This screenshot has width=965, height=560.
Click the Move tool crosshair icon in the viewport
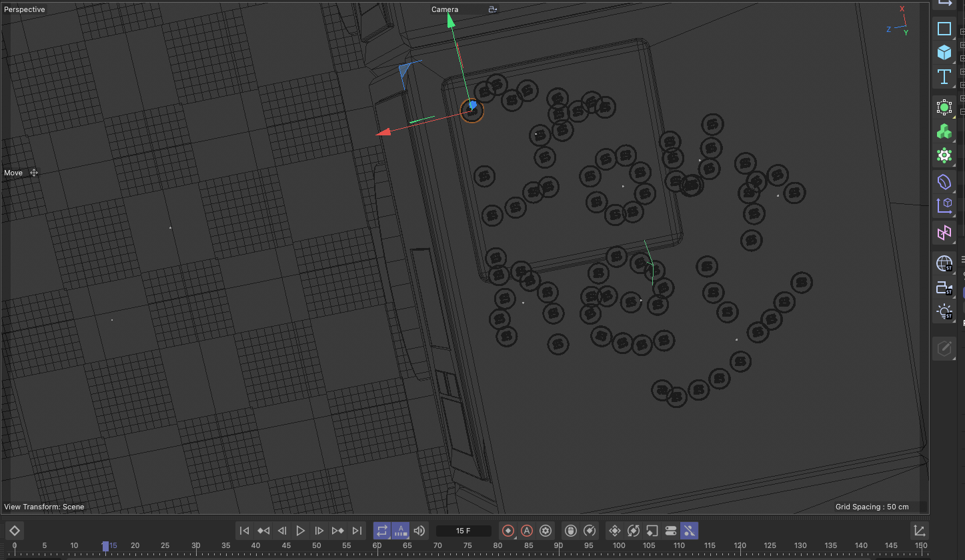pos(34,173)
